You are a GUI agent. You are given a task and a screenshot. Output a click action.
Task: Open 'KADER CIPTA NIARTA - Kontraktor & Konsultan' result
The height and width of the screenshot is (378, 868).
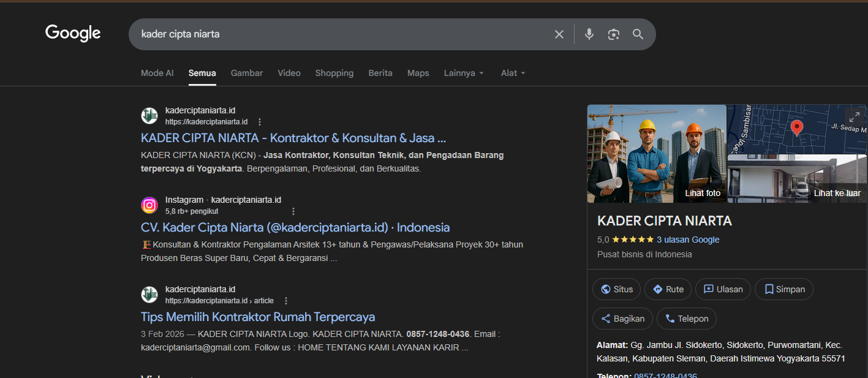[293, 138]
